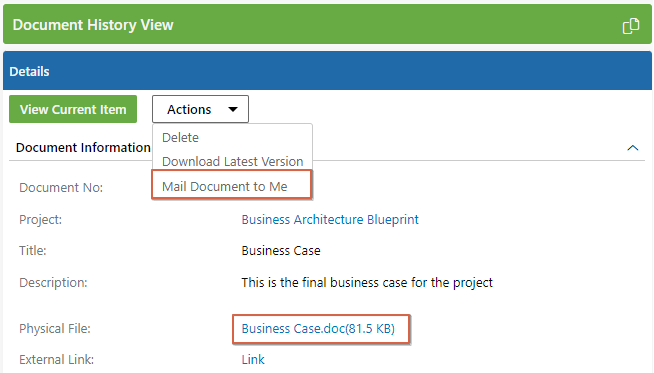Image resolution: width=654 pixels, height=373 pixels.
Task: Select Download Latest Version menu entry
Action: [x=232, y=161]
